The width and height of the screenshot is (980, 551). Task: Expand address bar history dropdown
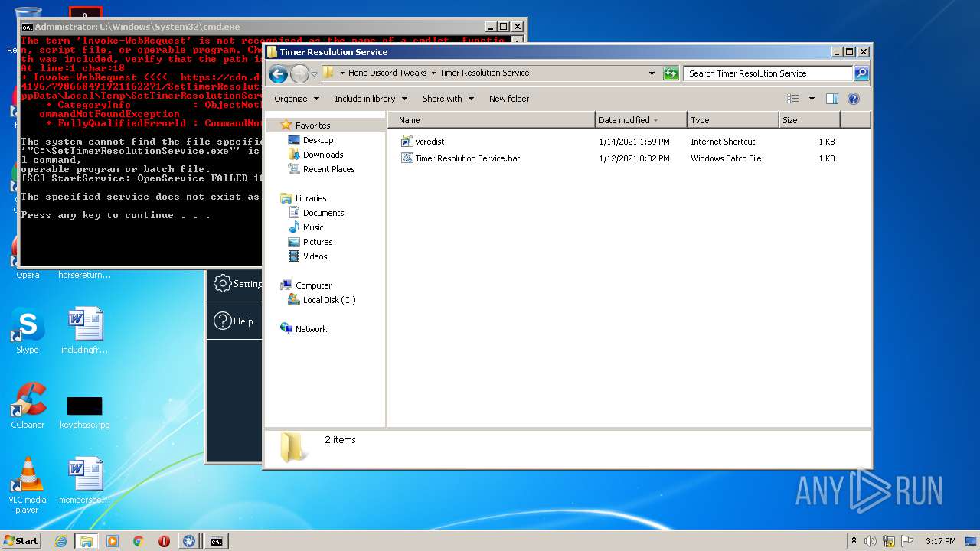(x=652, y=73)
